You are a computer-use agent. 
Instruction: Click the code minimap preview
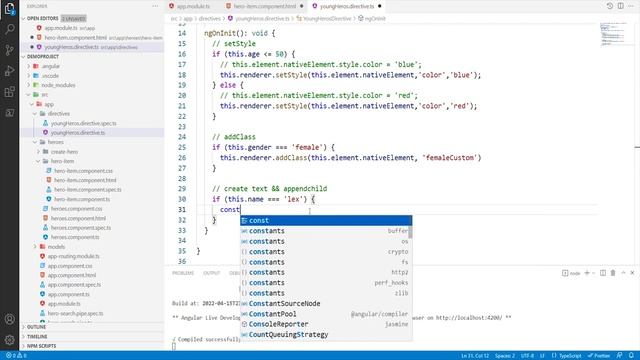[x=613, y=35]
